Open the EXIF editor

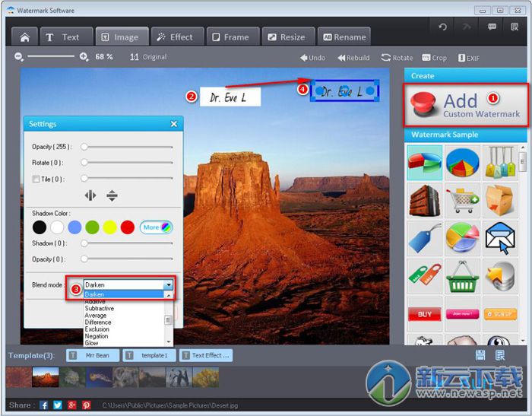point(469,58)
